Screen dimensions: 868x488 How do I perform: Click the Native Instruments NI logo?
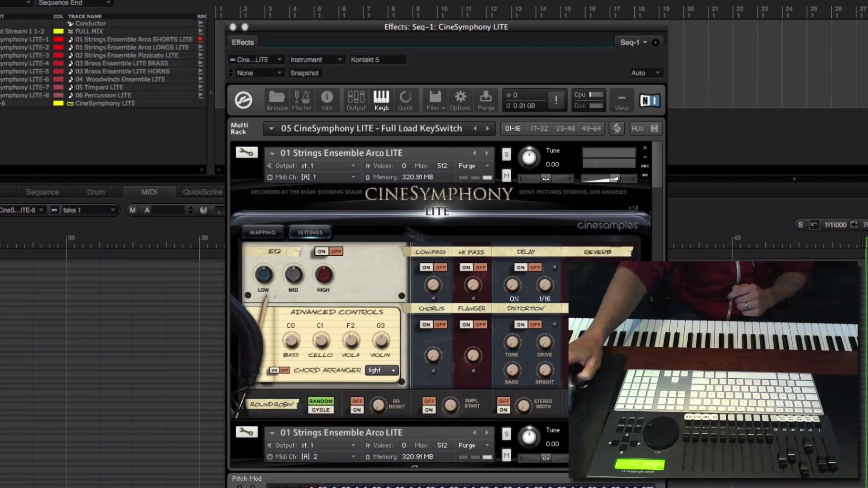pyautogui.click(x=650, y=100)
